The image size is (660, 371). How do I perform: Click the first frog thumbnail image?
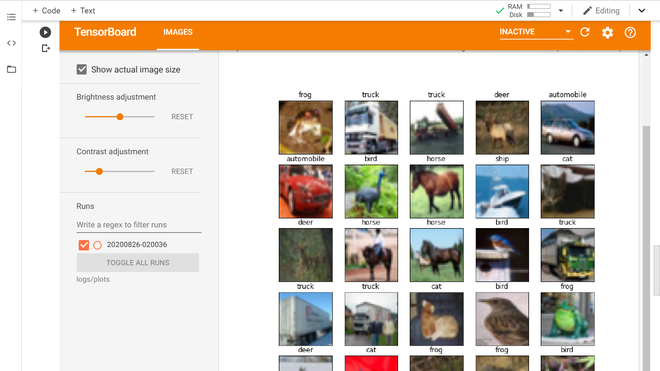(306, 127)
